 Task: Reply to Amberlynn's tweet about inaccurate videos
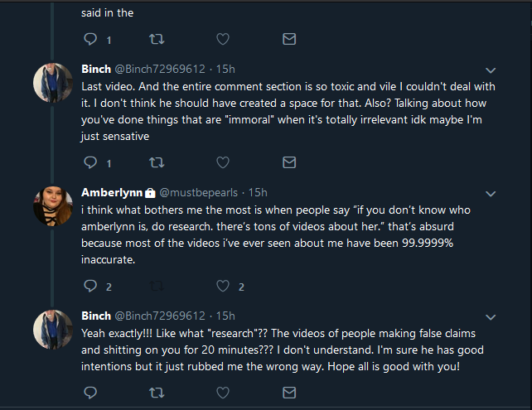[x=90, y=286]
